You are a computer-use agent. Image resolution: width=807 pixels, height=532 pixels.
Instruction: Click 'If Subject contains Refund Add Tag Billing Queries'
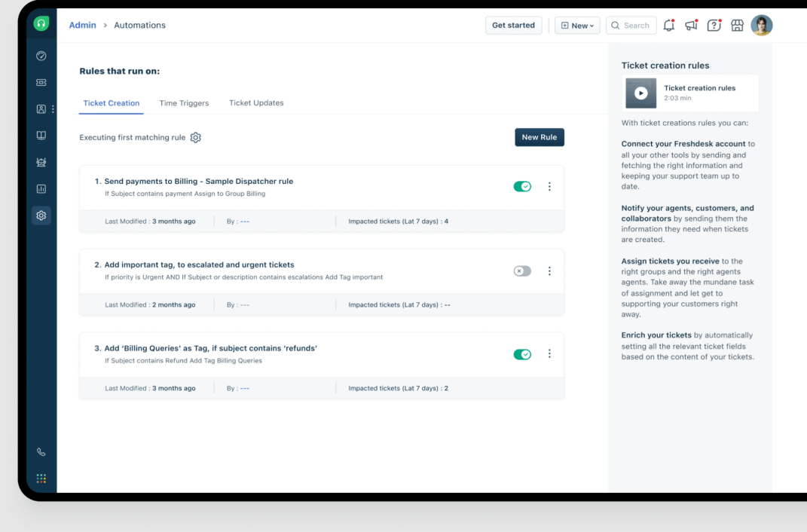(183, 361)
